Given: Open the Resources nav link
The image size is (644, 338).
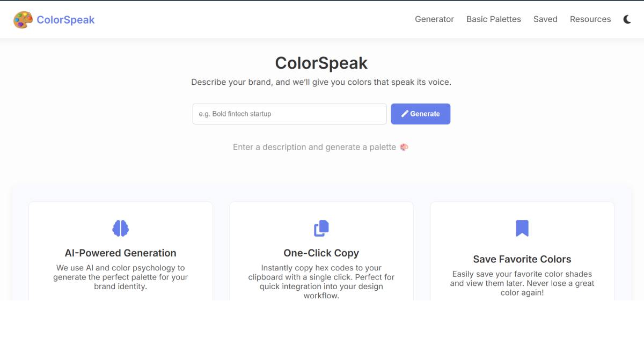Looking at the screenshot, I should click(590, 19).
